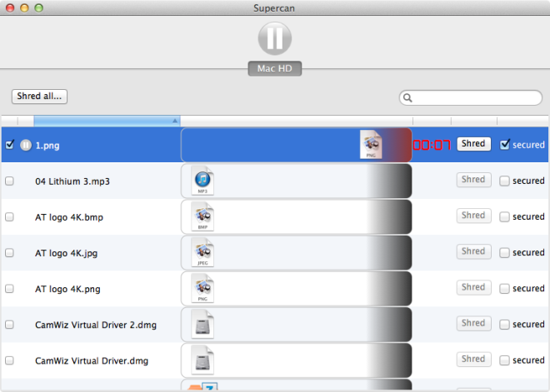Shred CamWiz Virtual Driver.dmg
550x392 pixels.
click(473, 360)
